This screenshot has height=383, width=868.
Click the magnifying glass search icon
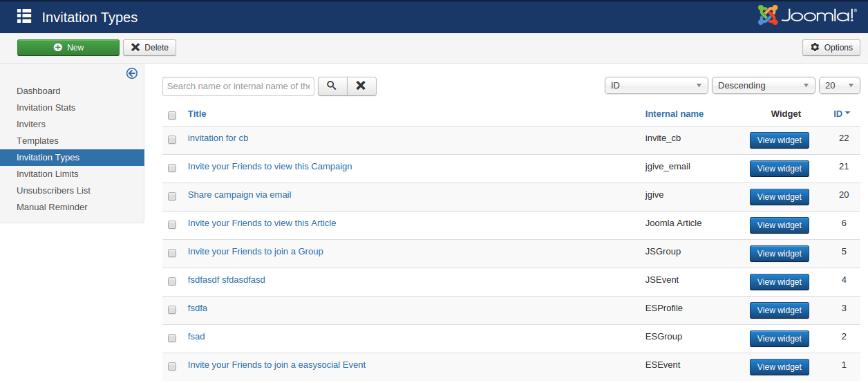332,86
